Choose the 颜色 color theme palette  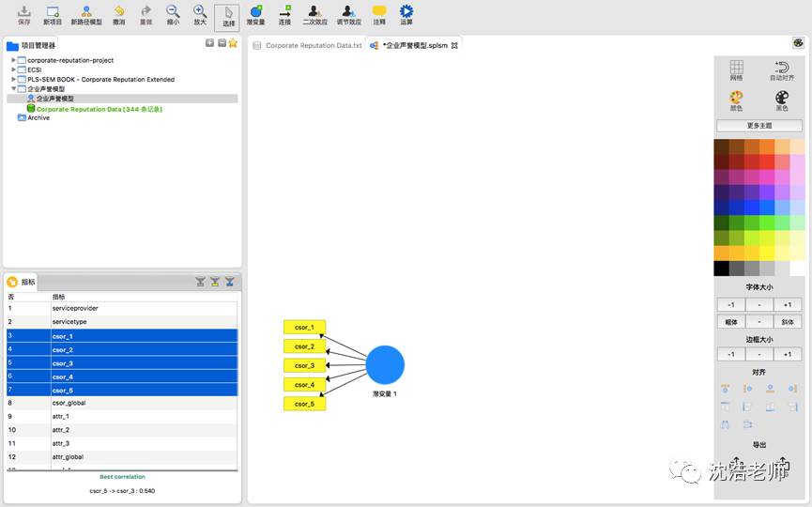click(736, 100)
